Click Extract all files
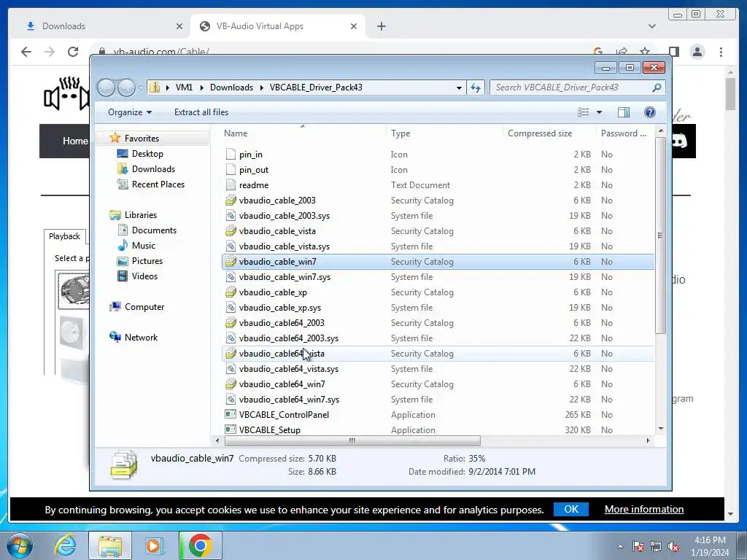This screenshot has width=747, height=560. tap(201, 112)
